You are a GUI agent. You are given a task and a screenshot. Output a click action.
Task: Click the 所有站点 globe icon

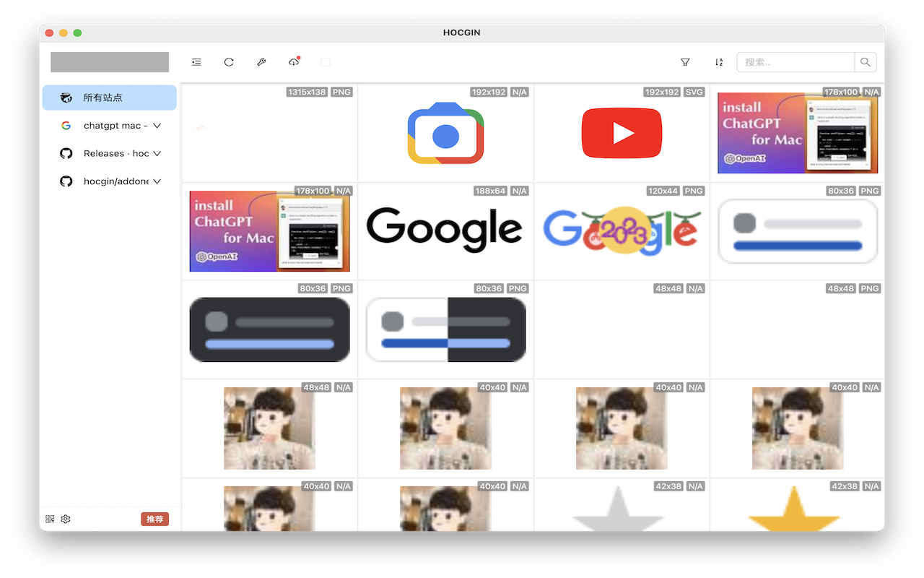(x=66, y=98)
